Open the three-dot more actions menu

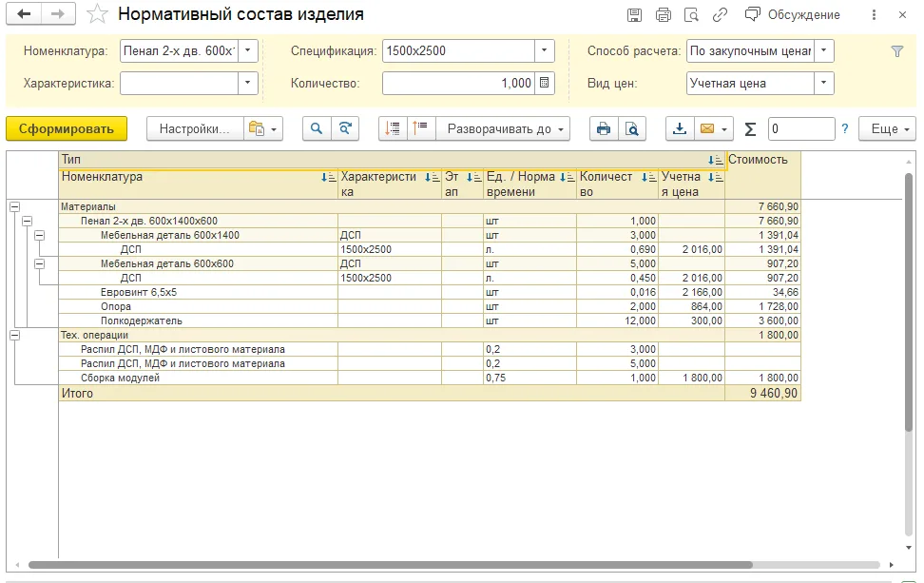point(874,14)
